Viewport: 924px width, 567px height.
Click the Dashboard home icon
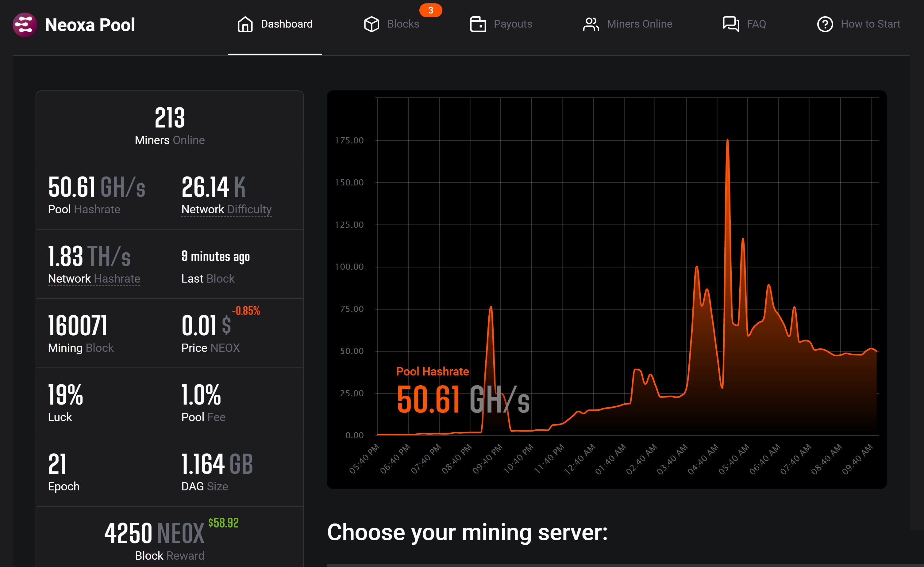coord(245,25)
